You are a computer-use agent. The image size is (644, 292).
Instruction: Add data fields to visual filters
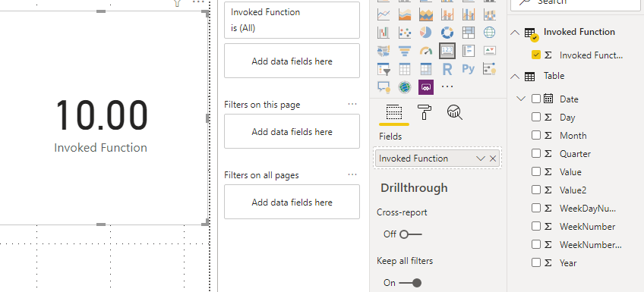tap(292, 61)
